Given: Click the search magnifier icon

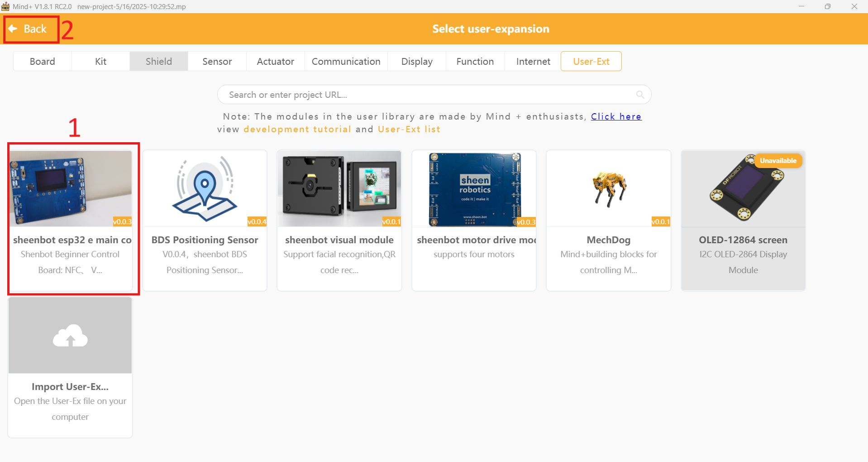Looking at the screenshot, I should [640, 95].
